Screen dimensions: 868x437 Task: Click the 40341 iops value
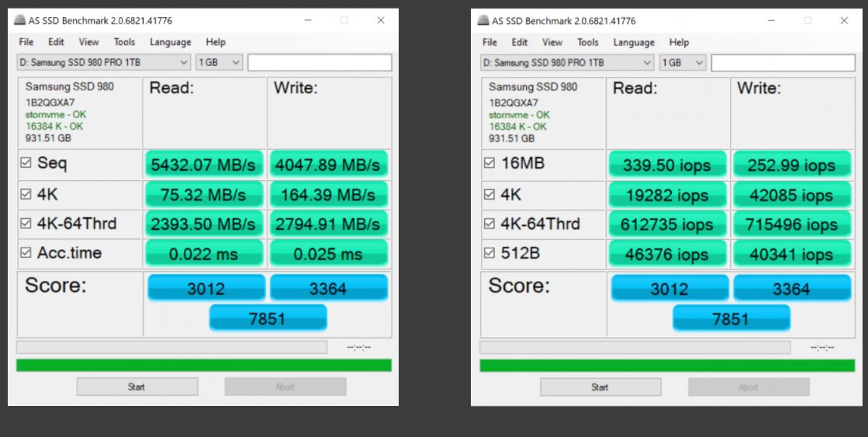[792, 254]
